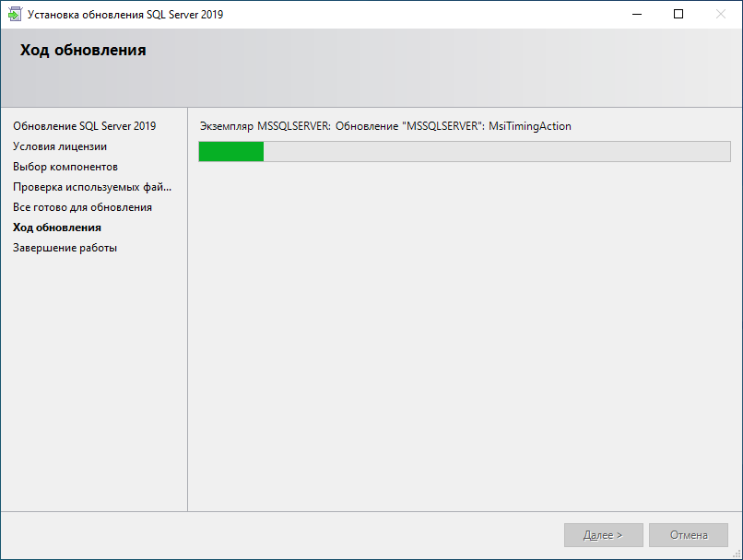The image size is (743, 560).
Task: Open the 'Выбор компонентов' step
Action: coord(65,167)
